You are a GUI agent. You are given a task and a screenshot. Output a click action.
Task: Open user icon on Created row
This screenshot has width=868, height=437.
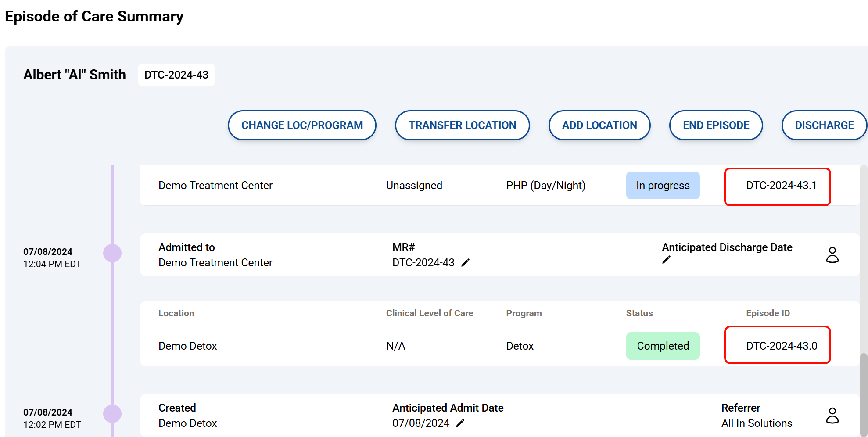(832, 416)
